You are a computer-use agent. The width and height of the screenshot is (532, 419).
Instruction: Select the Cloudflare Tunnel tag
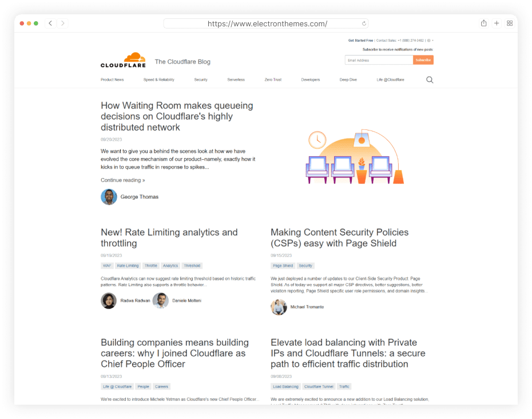coord(319,387)
